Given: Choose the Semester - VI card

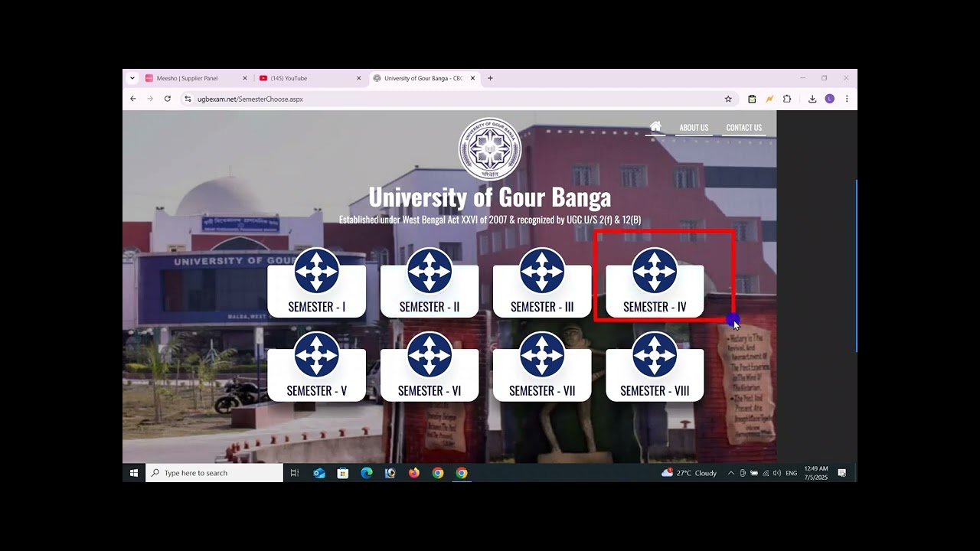Looking at the screenshot, I should [x=430, y=367].
